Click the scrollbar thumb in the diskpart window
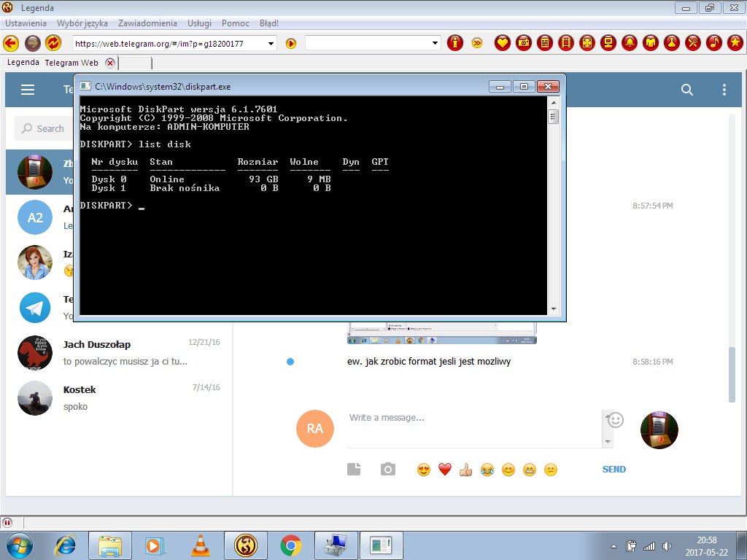The width and height of the screenshot is (747, 560). [553, 117]
